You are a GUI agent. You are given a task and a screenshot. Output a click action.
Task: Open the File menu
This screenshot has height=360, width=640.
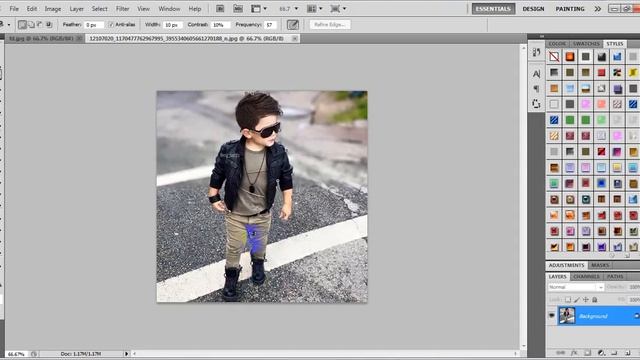(x=14, y=9)
